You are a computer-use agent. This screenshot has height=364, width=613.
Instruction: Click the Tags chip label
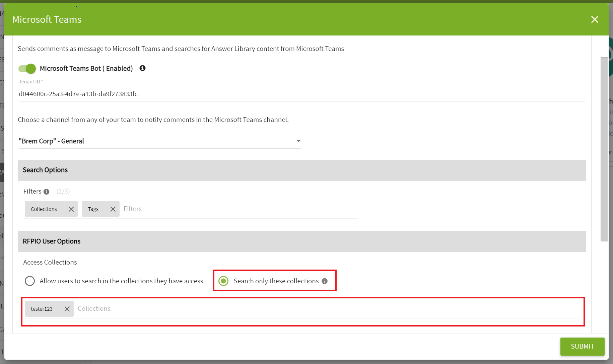93,209
